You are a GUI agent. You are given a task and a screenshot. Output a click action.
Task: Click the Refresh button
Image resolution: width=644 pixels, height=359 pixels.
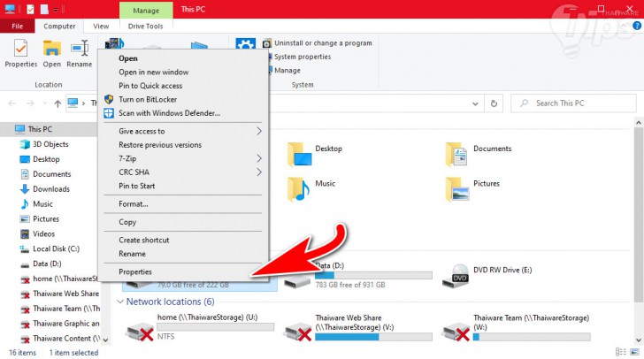(494, 103)
